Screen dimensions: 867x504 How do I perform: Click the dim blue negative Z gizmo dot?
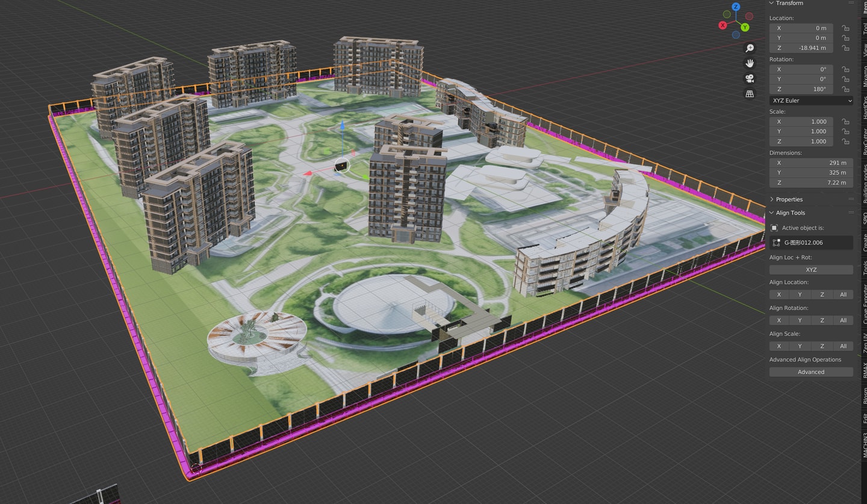(736, 35)
